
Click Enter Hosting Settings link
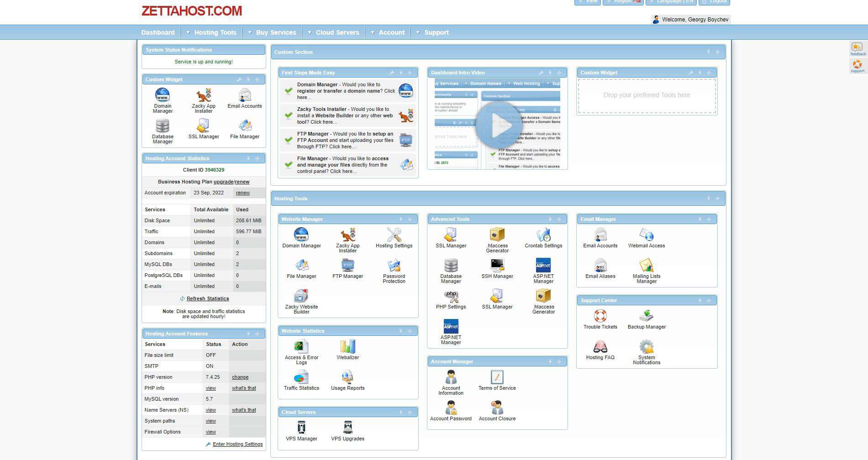(237, 444)
